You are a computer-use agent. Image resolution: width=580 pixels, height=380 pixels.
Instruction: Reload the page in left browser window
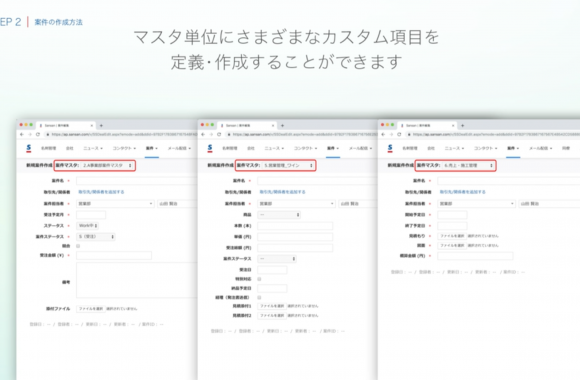pos(38,134)
